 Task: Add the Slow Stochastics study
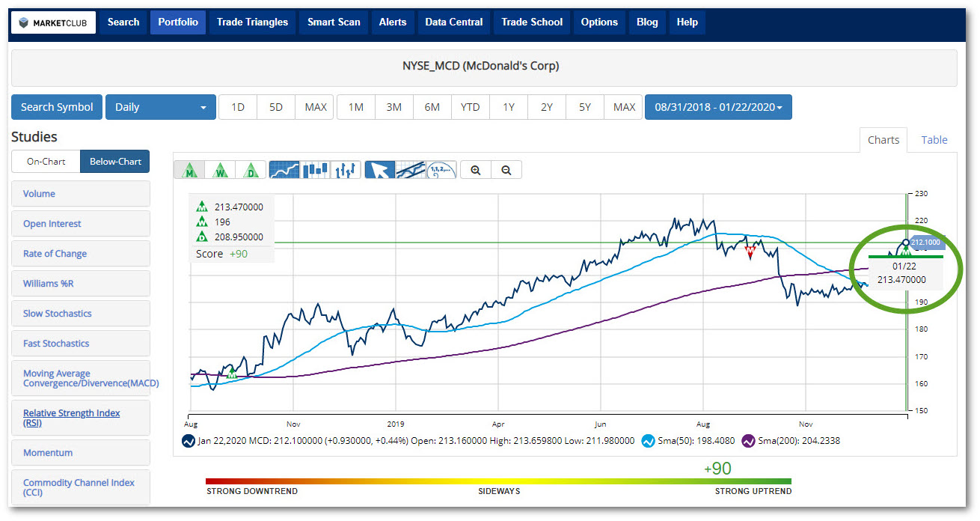tap(81, 314)
